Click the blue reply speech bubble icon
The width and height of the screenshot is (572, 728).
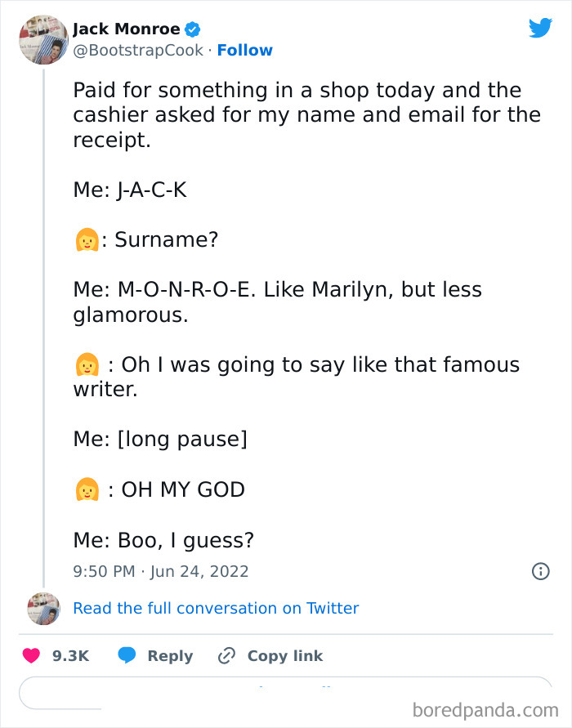click(126, 655)
